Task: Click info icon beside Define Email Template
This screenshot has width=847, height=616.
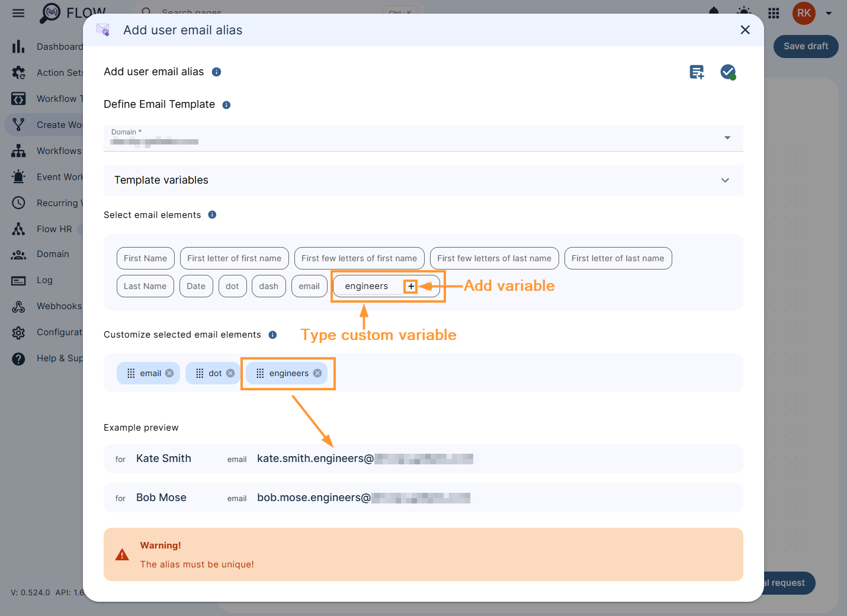Action: 226,105
